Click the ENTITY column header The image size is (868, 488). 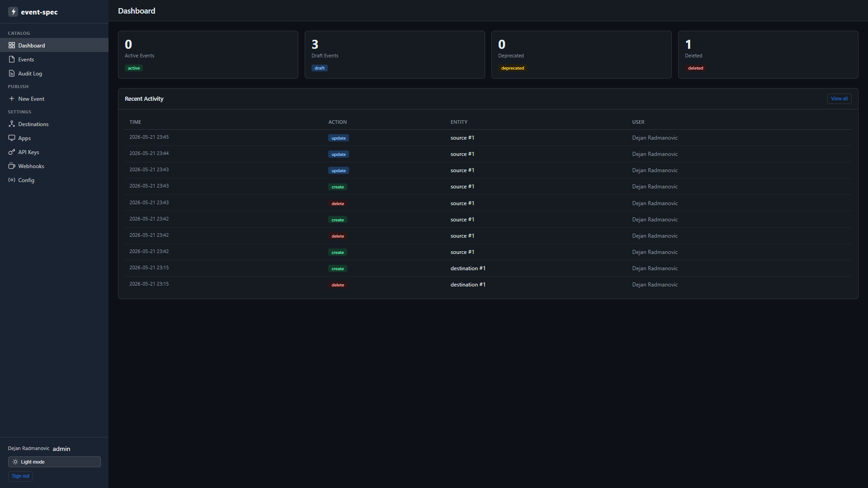point(459,122)
